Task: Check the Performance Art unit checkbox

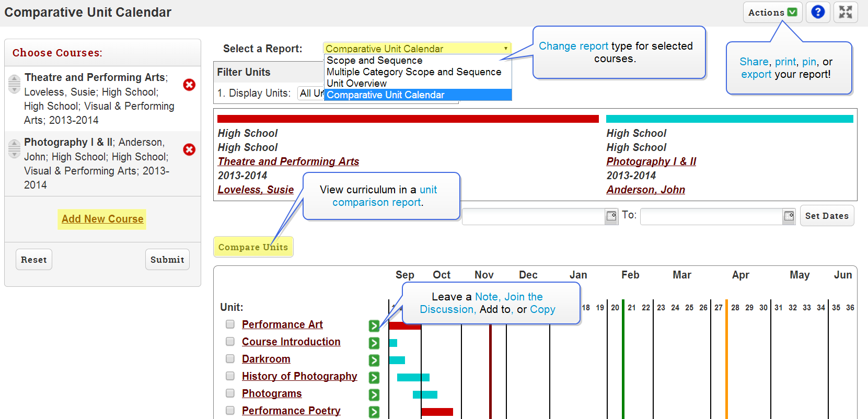Action: [230, 324]
